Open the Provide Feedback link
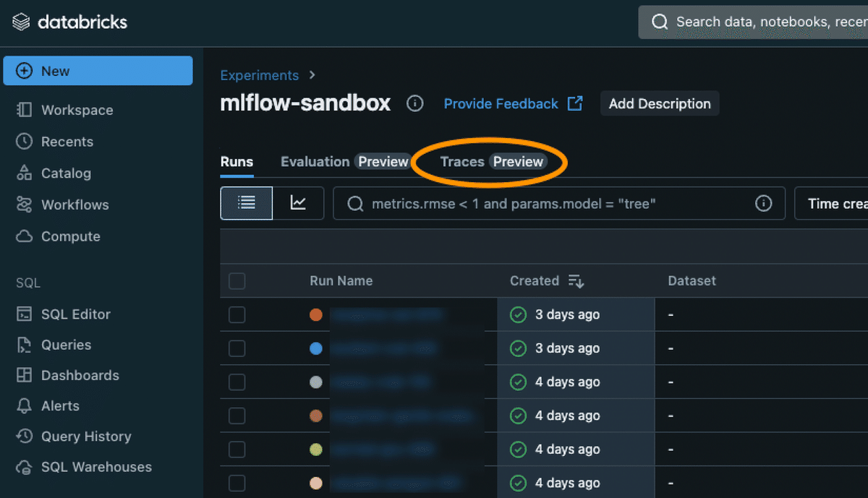The height and width of the screenshot is (498, 868). (501, 103)
